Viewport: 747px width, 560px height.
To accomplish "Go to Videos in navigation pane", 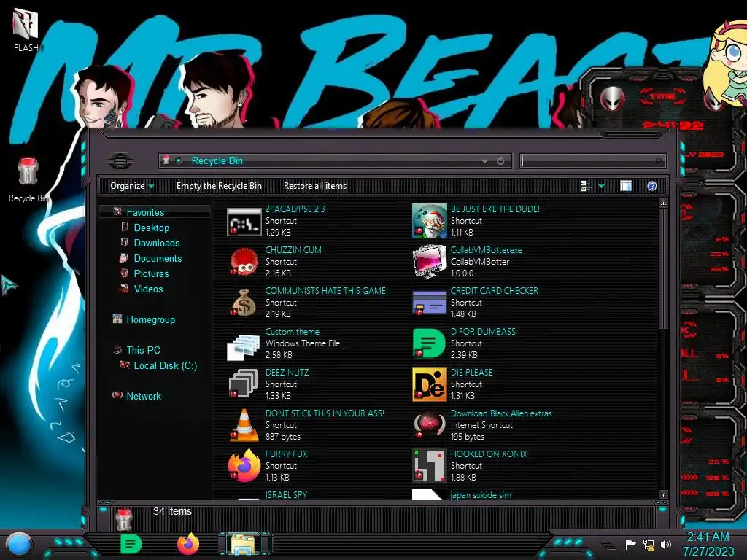I will click(148, 289).
